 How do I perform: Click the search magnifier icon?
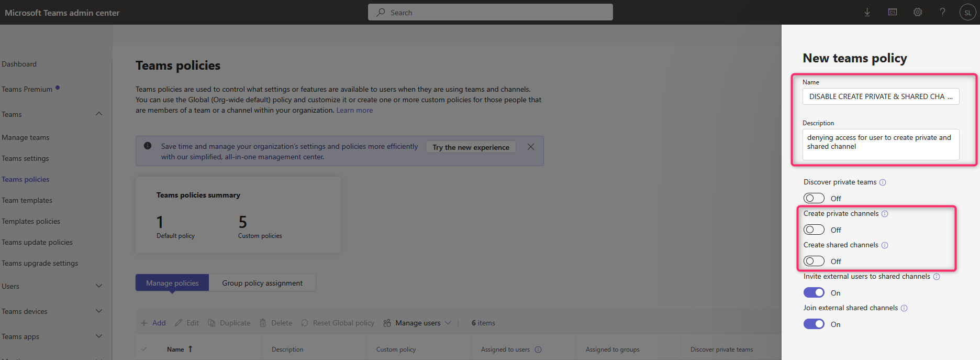tap(381, 12)
